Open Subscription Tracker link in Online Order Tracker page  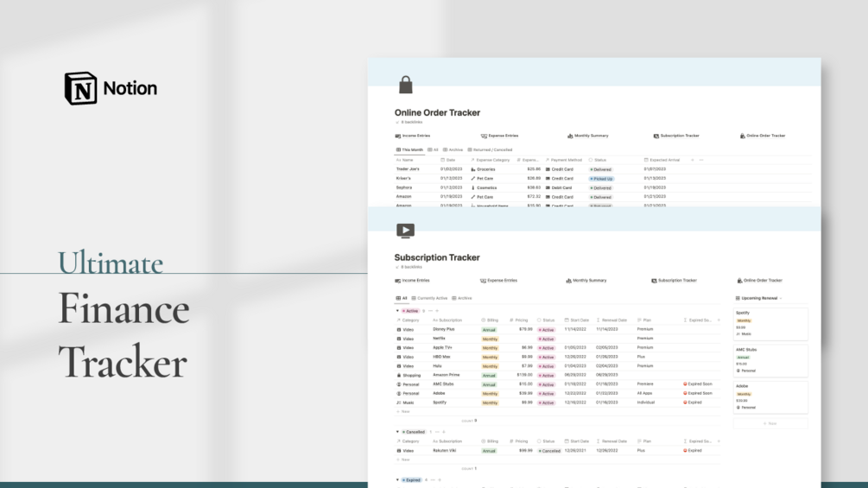(676, 136)
